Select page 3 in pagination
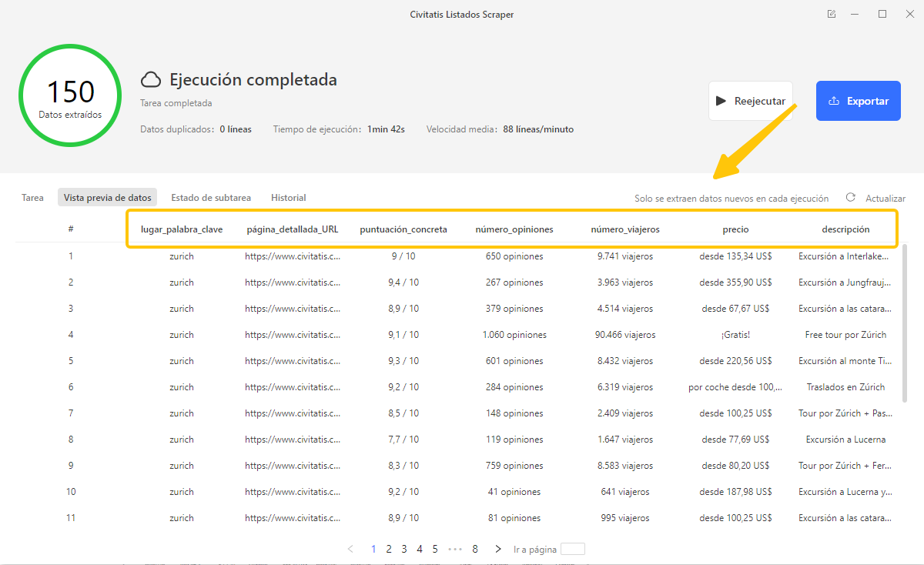This screenshot has width=924, height=565. 404,549
